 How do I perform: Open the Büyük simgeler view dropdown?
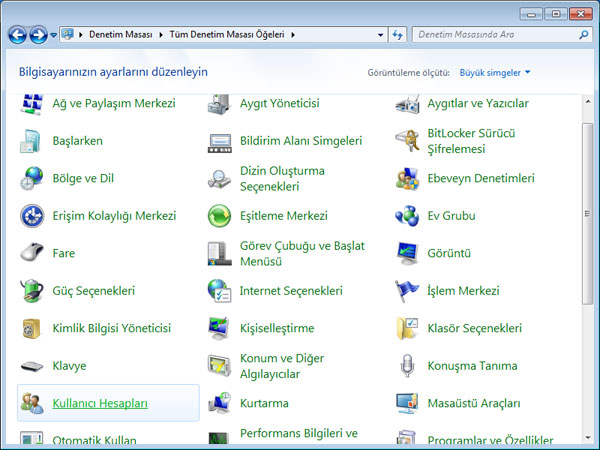[495, 73]
